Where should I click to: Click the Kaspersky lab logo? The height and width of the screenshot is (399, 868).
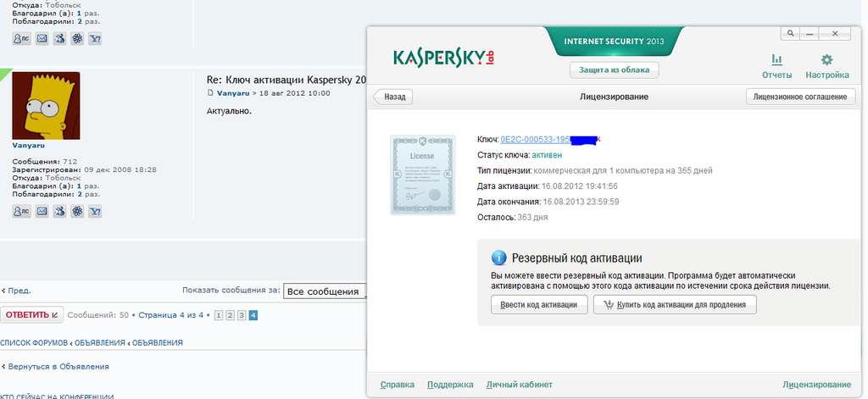tap(443, 58)
